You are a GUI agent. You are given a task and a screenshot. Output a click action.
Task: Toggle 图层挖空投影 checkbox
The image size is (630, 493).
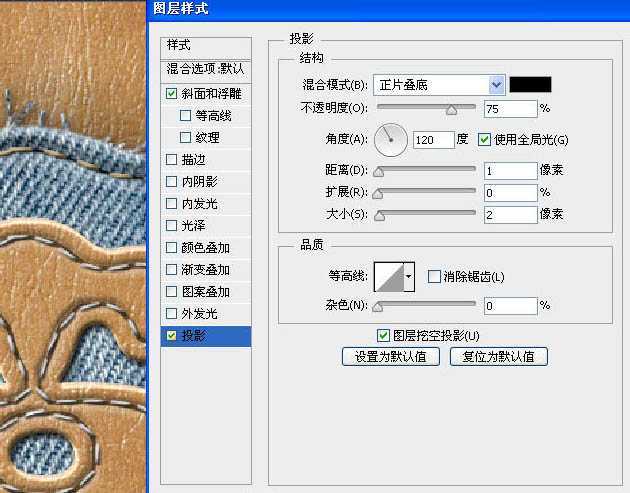point(383,335)
